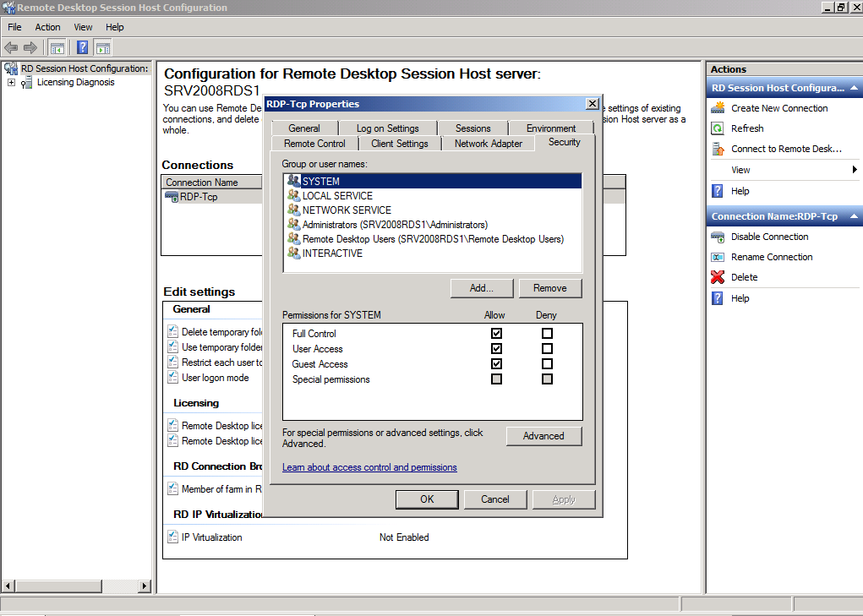Click the Remove button
The height and width of the screenshot is (616, 863).
(549, 288)
